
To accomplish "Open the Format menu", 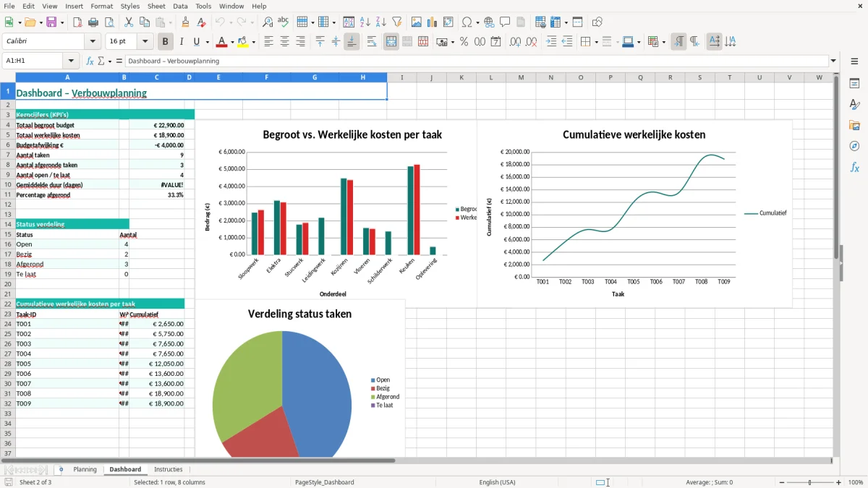I will (101, 6).
